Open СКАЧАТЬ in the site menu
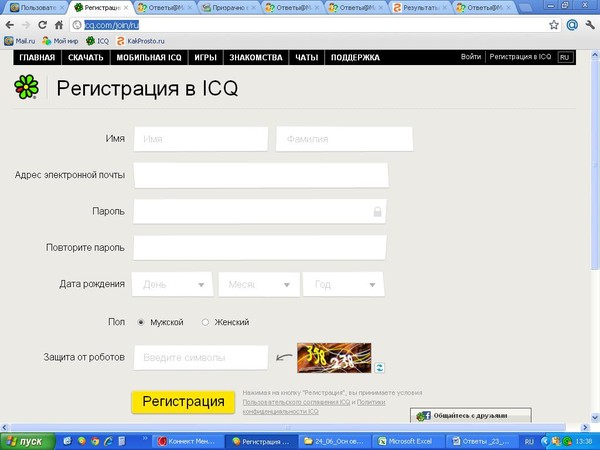600x450 pixels. pos(86,57)
